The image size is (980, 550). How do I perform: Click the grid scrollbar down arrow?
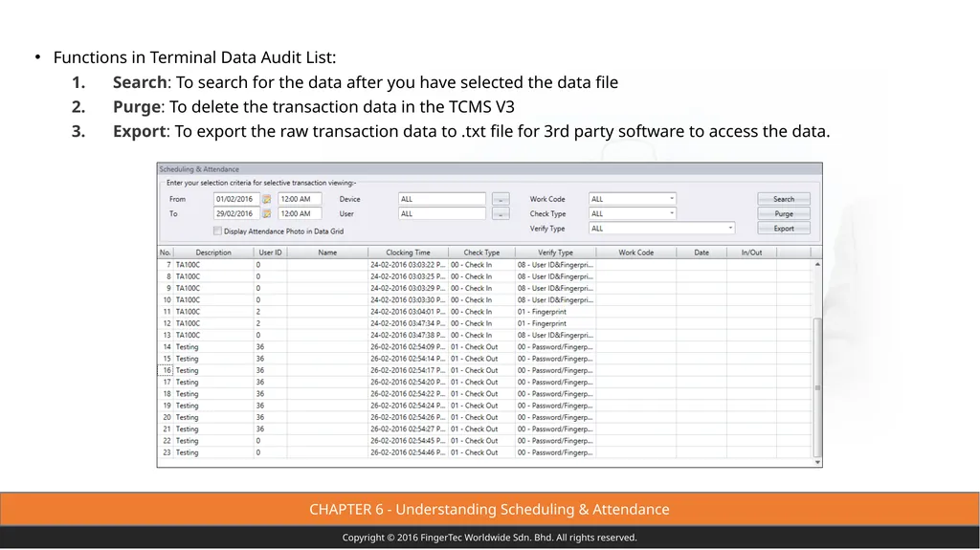tap(817, 463)
